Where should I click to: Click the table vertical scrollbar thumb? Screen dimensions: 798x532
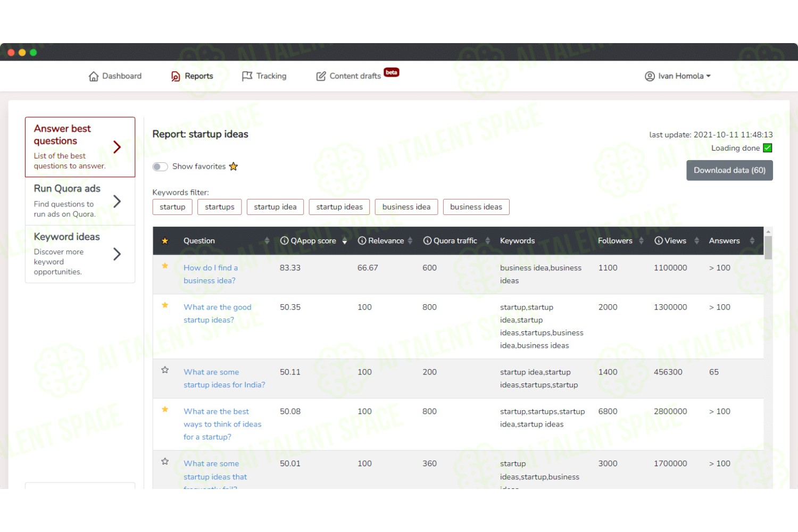click(768, 248)
